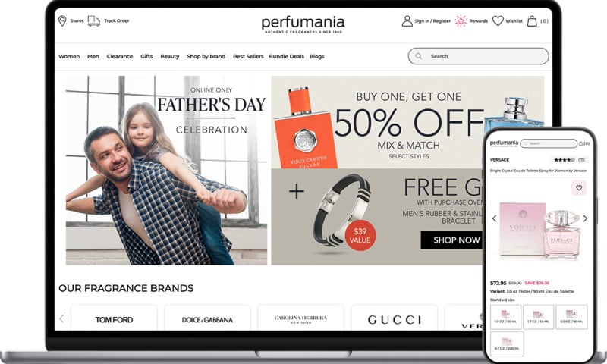Image resolution: width=607 pixels, height=364 pixels.
Task: Click the SHOP NOW button
Action: point(451,240)
